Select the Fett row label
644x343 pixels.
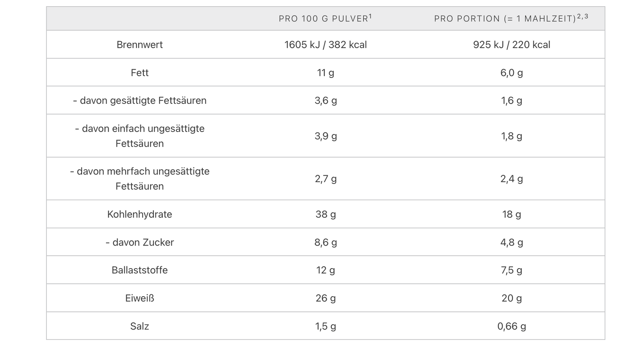[139, 73]
